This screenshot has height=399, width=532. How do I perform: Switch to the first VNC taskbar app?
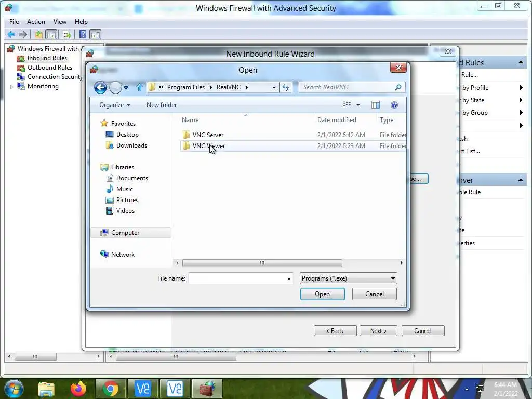tap(143, 389)
